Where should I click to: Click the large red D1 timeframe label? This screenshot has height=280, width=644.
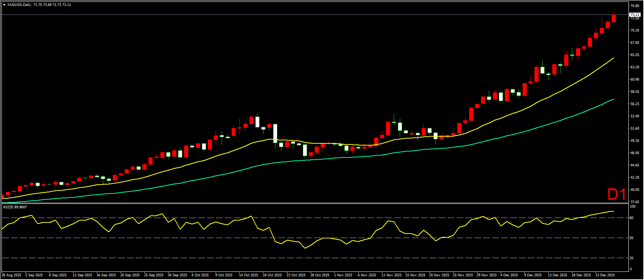click(617, 194)
